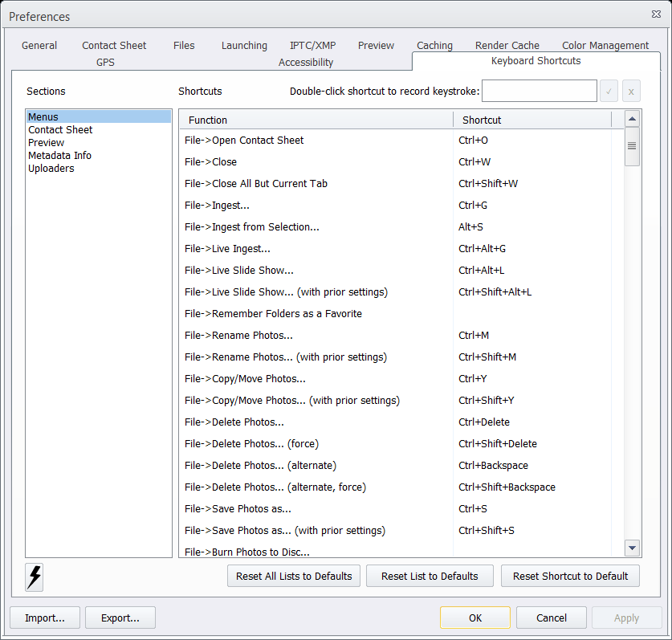Select Menus in the Sections list
The width and height of the screenshot is (672, 640).
click(x=99, y=116)
